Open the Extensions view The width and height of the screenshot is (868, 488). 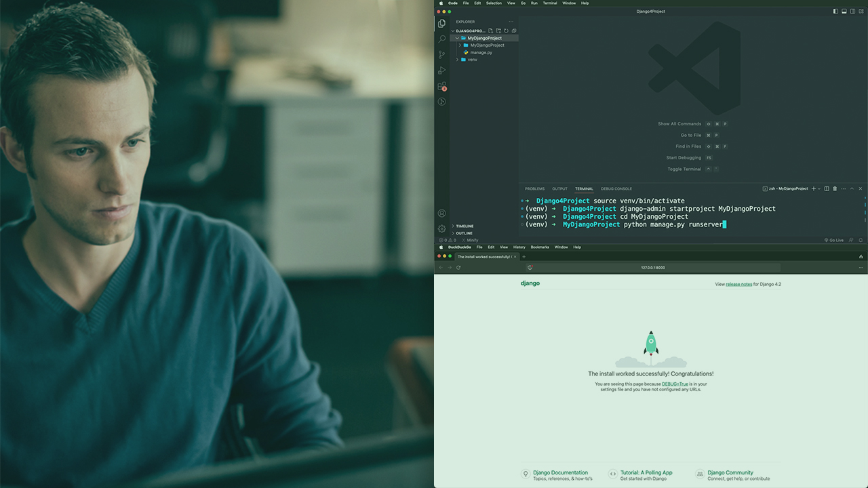pos(441,86)
